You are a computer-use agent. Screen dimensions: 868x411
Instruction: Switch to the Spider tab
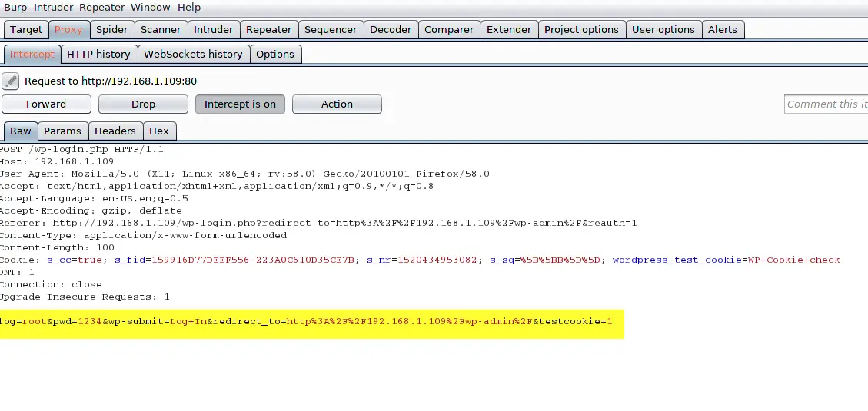coord(111,30)
